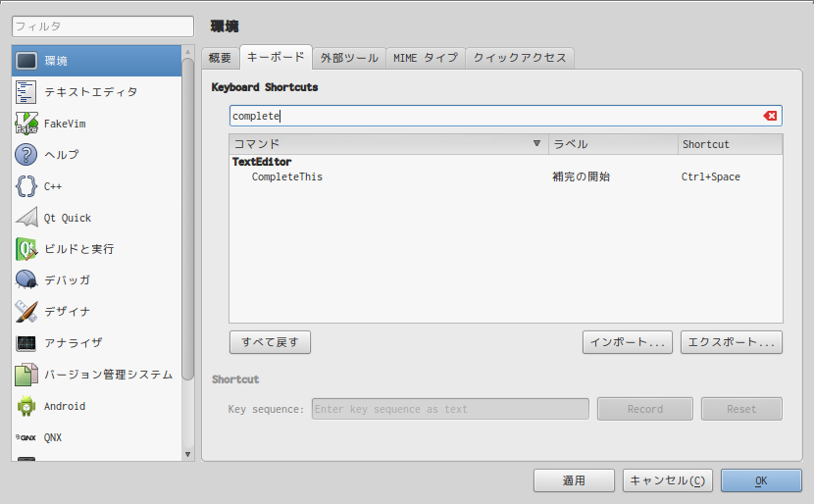Collapse the TextEditor group in the list
Screen dimensions: 814x504
coord(262,162)
